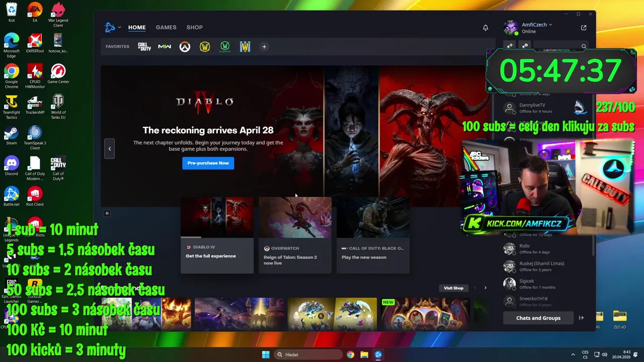Open the EXPERTool desktop shortcut

(x=35, y=43)
